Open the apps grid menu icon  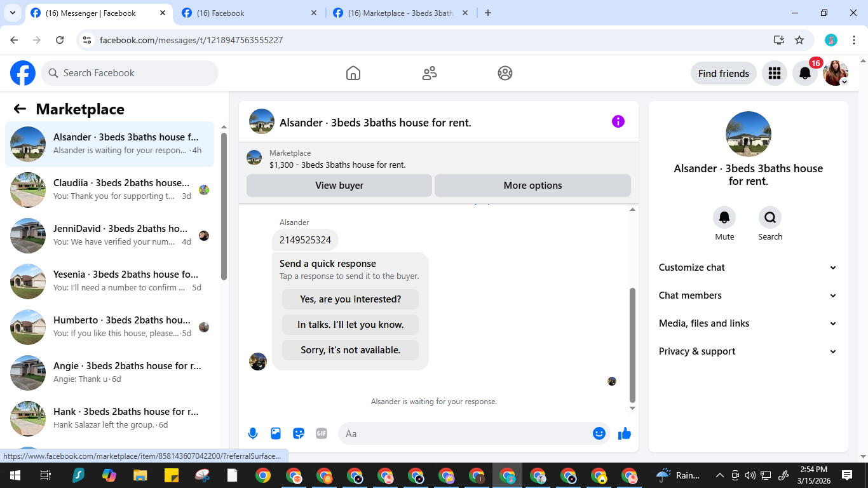point(774,73)
